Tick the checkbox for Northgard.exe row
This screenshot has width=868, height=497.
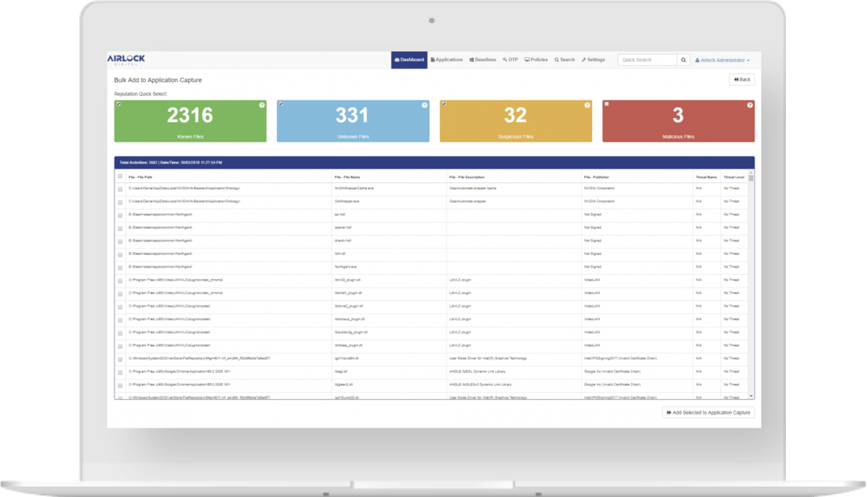click(x=120, y=268)
